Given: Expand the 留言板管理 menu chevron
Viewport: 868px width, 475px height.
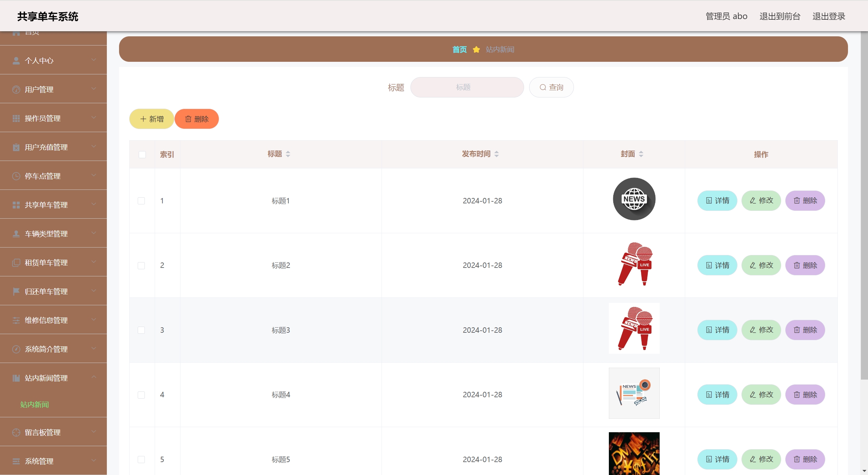Looking at the screenshot, I should click(94, 432).
